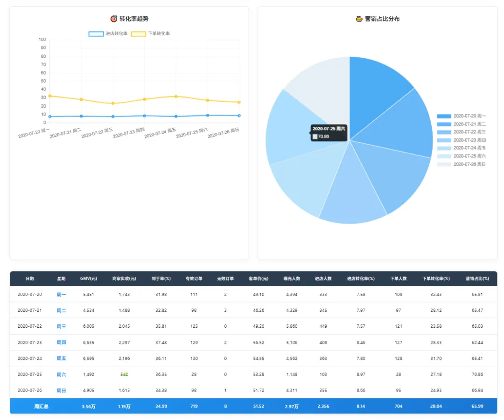The height and width of the screenshot is (420, 504).
Task: Open the 周四 weekday link
Action: coord(61,342)
